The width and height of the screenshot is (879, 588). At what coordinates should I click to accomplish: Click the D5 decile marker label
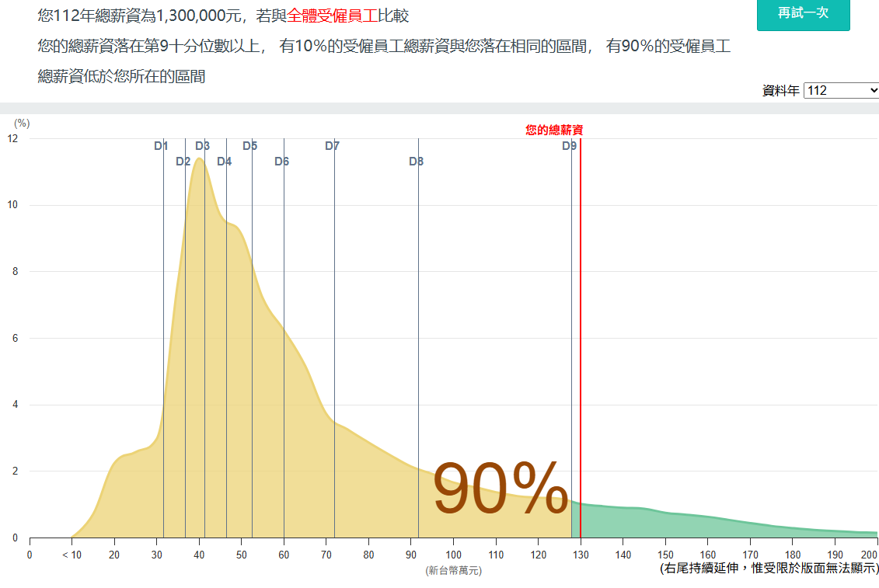(x=250, y=146)
